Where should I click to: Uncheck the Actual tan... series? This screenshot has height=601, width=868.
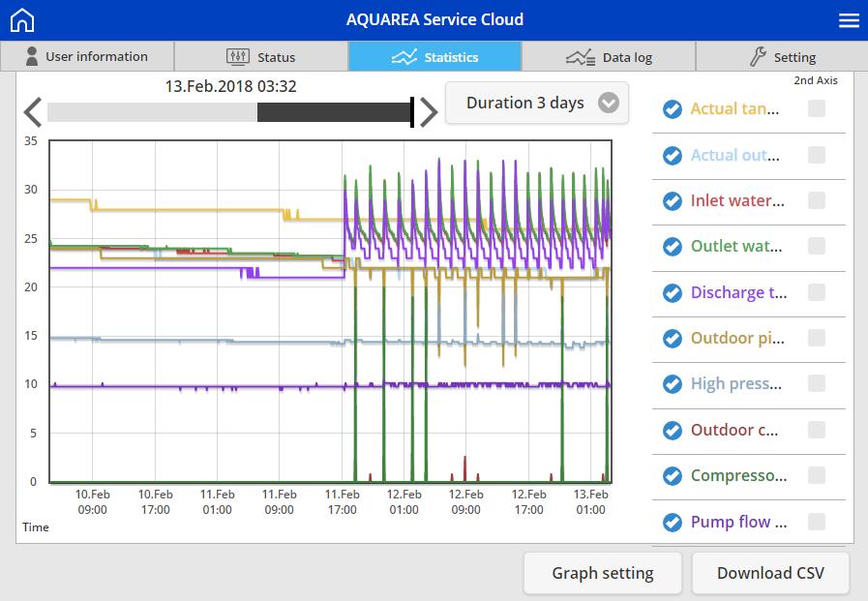pyautogui.click(x=672, y=109)
